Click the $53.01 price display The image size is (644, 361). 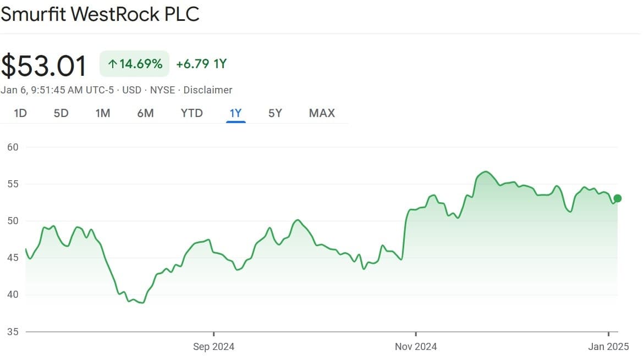point(44,64)
